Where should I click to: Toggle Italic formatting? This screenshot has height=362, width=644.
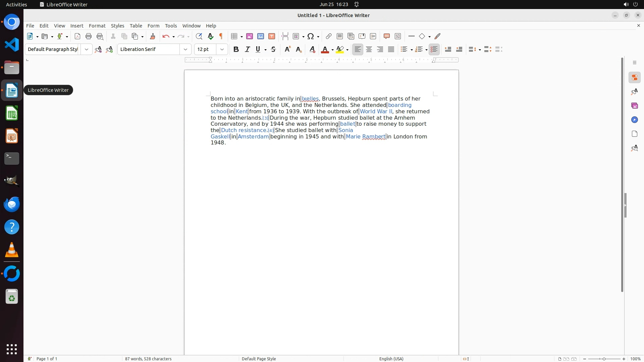[247, 49]
